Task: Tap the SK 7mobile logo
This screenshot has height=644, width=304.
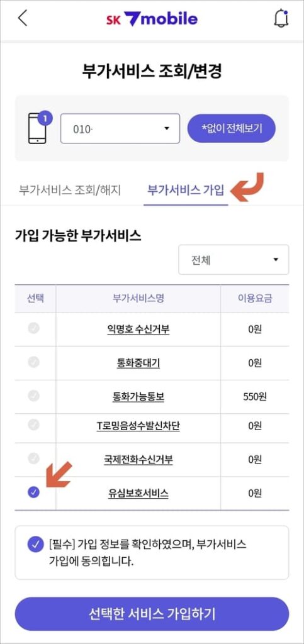Action: (152, 19)
